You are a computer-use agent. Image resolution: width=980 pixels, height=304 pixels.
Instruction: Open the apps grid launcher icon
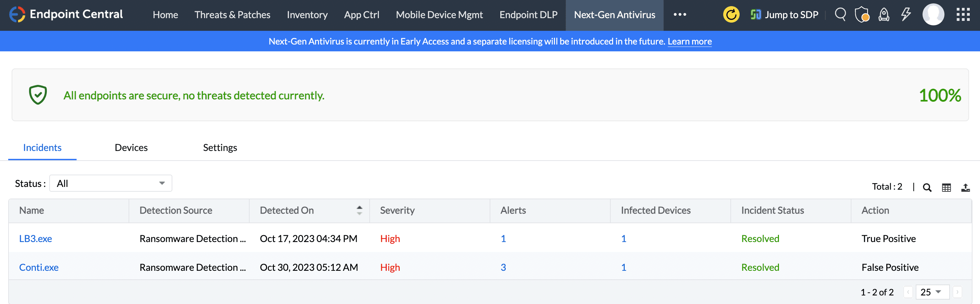pyautogui.click(x=963, y=15)
